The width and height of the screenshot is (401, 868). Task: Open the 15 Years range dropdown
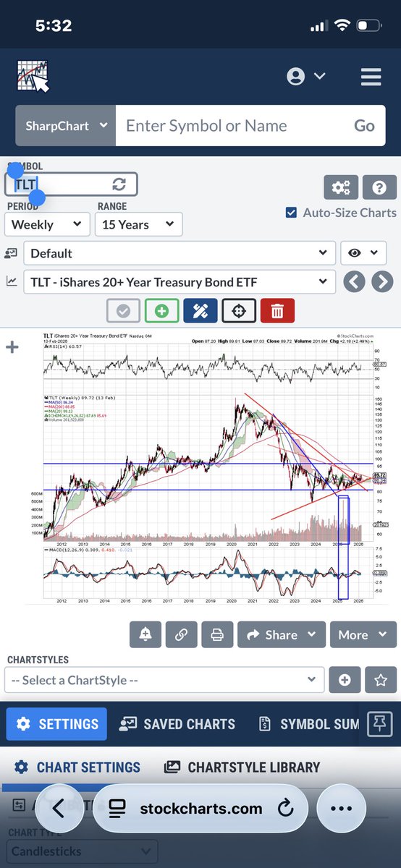(138, 224)
